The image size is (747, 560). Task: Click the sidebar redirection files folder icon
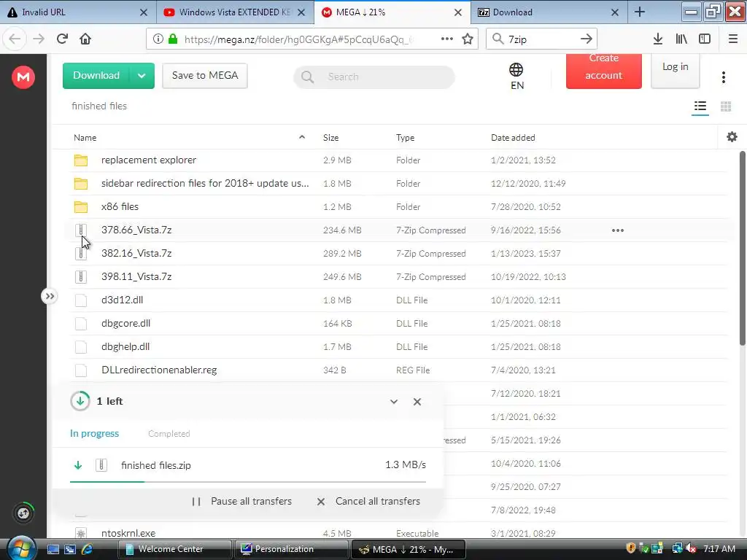click(x=81, y=184)
